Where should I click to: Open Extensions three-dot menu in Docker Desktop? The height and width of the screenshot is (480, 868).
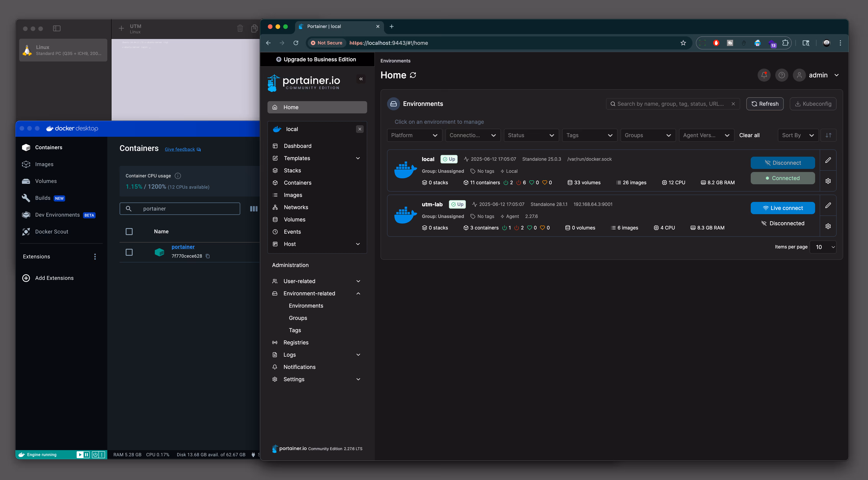(x=95, y=257)
